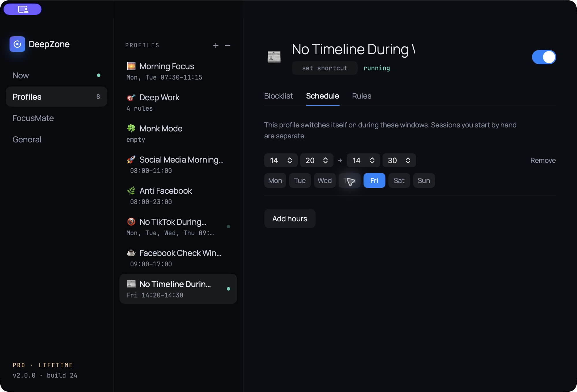Go to the Now section
This screenshot has width=577, height=392.
click(57, 76)
